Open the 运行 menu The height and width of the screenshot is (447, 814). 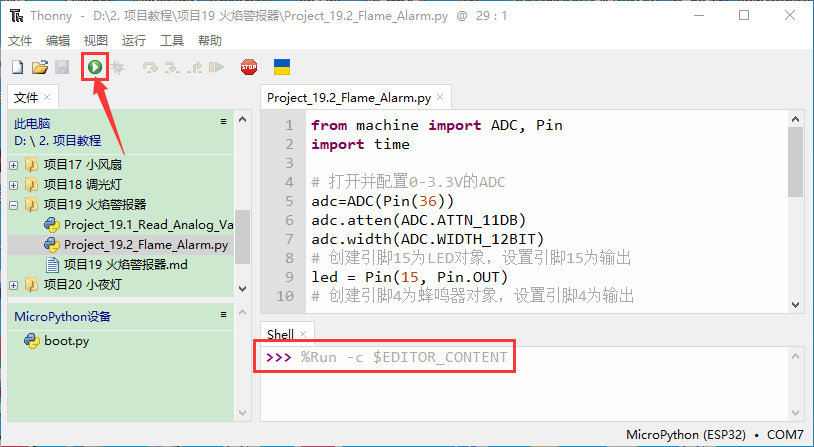[133, 40]
